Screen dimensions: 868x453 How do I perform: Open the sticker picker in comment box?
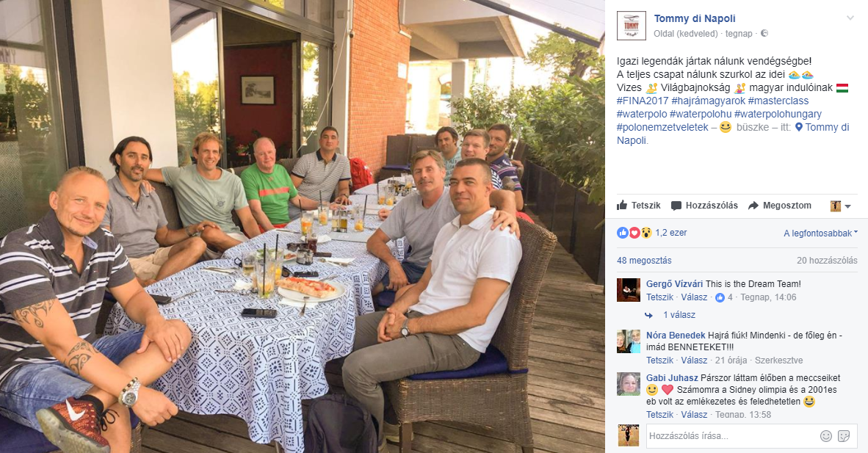click(x=844, y=436)
